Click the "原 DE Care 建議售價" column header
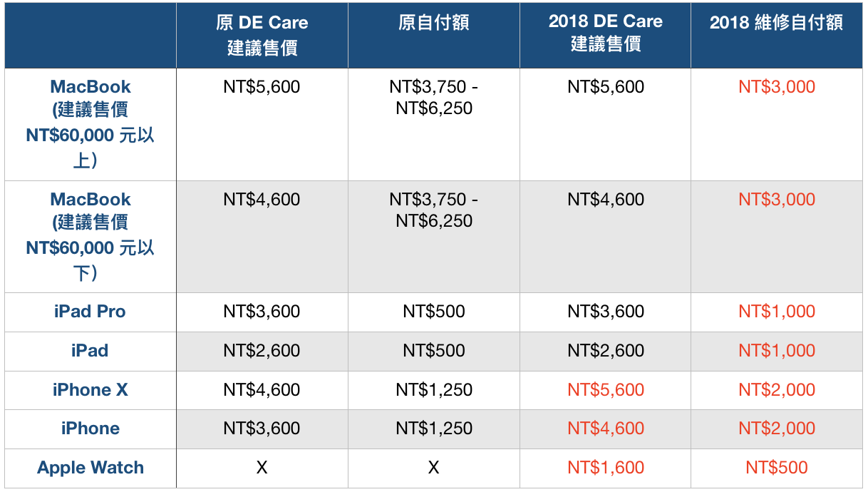 (x=262, y=35)
